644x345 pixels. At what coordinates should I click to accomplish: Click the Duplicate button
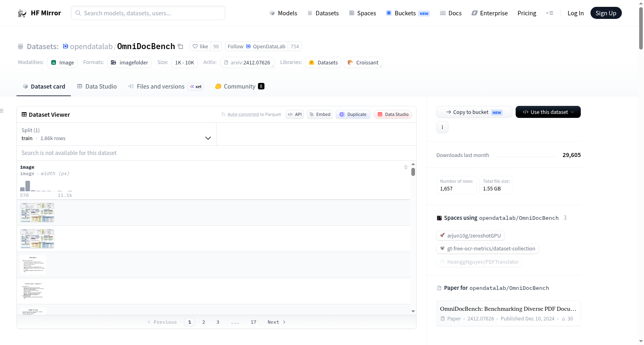point(353,114)
